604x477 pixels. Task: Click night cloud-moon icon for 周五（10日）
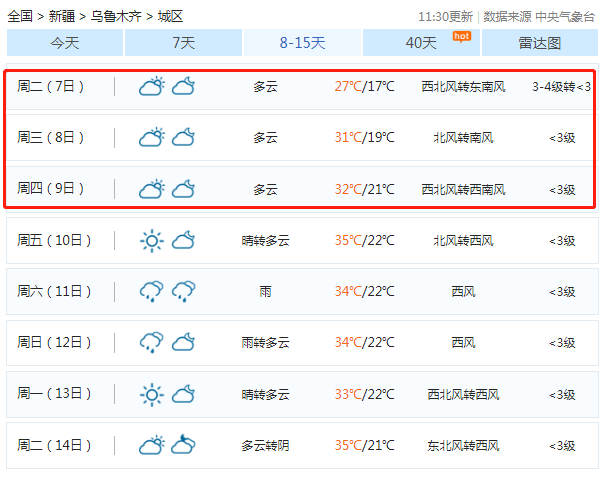[x=183, y=240]
